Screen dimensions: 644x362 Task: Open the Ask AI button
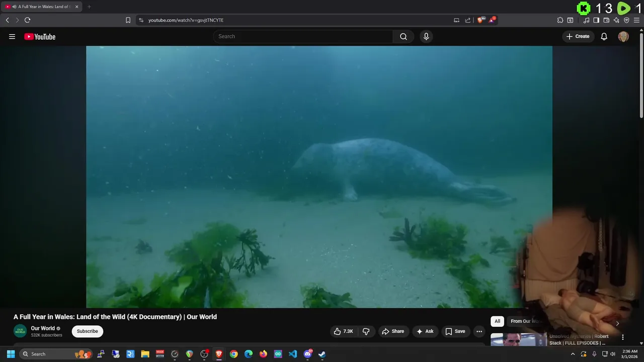(425, 331)
